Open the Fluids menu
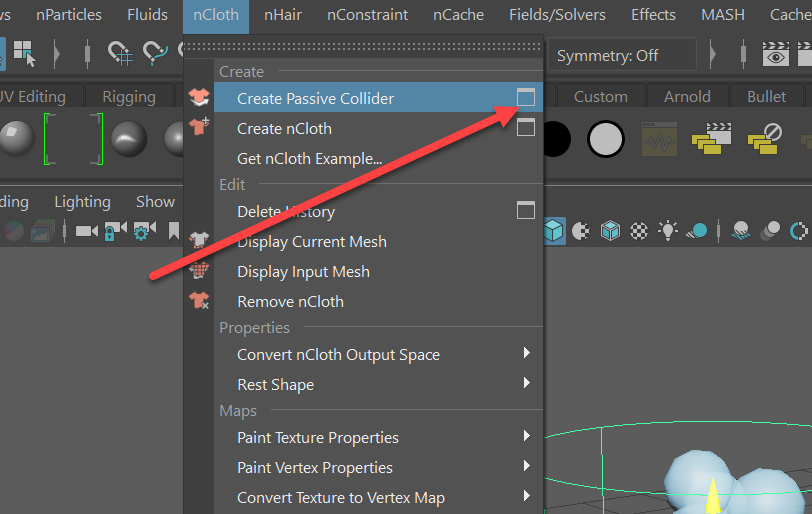This screenshot has width=812, height=514. click(x=147, y=15)
